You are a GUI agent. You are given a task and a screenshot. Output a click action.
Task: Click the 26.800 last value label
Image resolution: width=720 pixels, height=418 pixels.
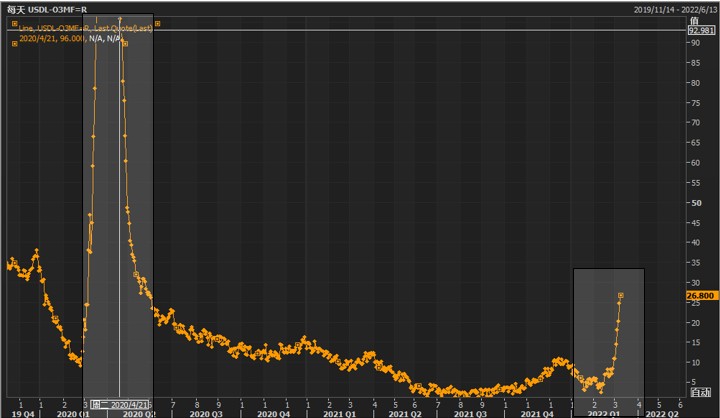[x=699, y=296]
